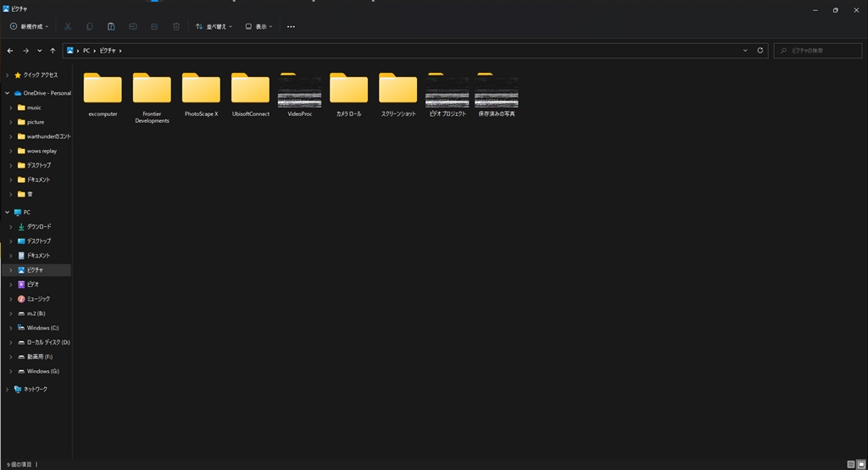Expand the Windows (C:) drive node
This screenshot has height=470, width=868.
[x=10, y=328]
